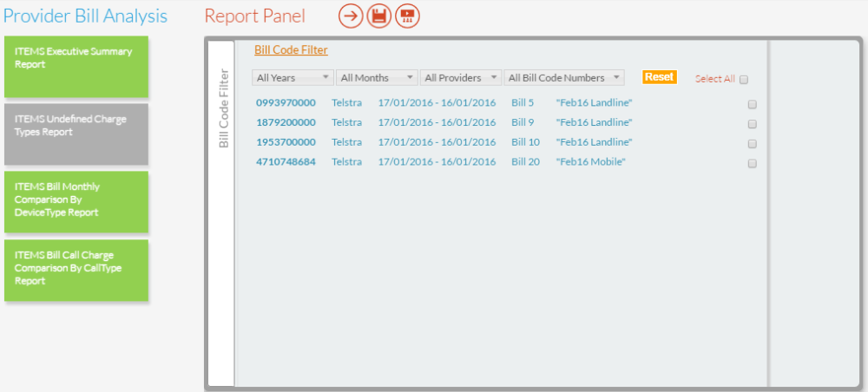The image size is (868, 392).
Task: Click Bill 5 in the list
Action: 523,103
